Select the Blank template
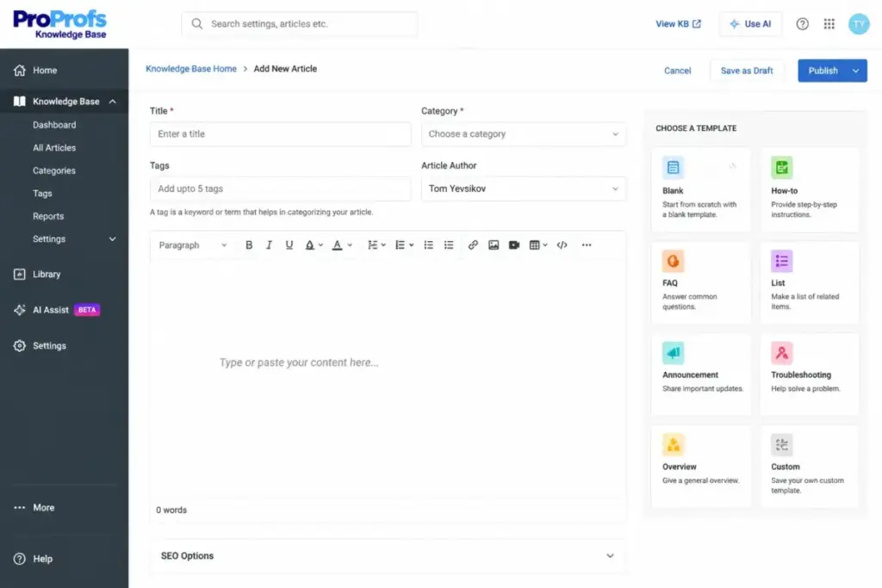The image size is (882, 588). point(701,189)
